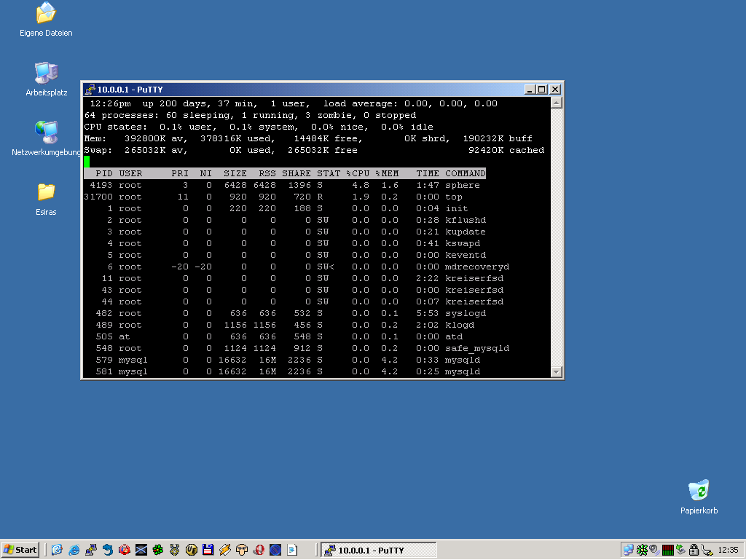Click the clock showing 12:35

[x=730, y=550]
